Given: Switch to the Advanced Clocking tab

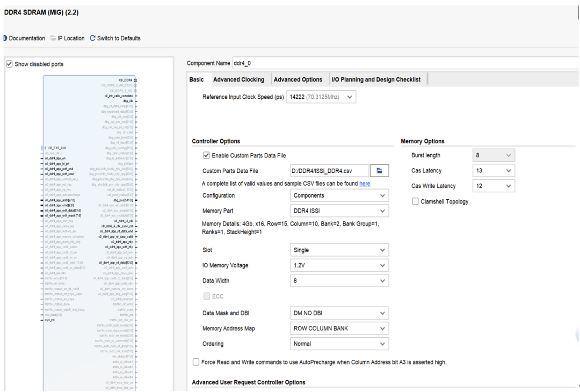Looking at the screenshot, I should point(238,79).
